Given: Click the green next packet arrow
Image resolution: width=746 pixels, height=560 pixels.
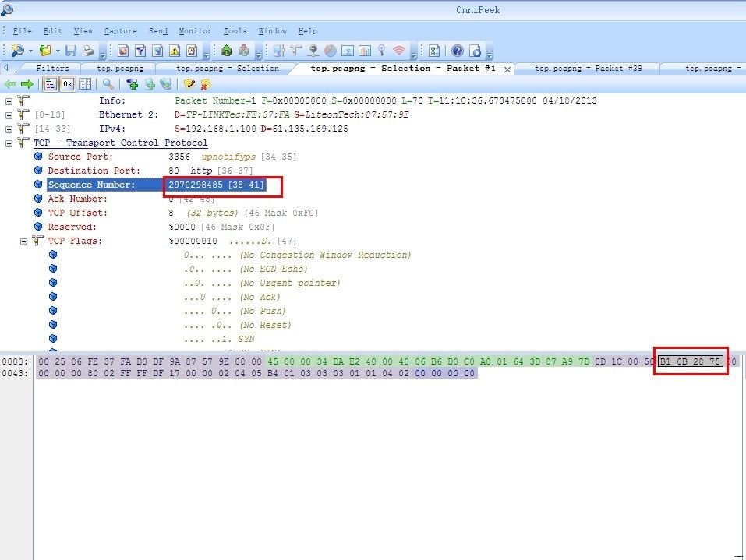Looking at the screenshot, I should (x=26, y=84).
